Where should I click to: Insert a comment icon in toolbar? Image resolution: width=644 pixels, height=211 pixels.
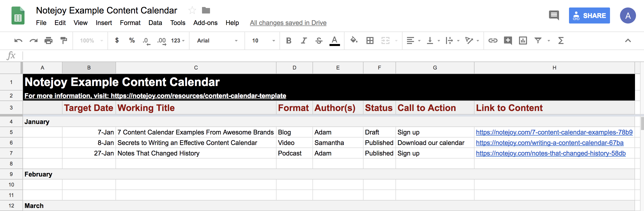508,40
